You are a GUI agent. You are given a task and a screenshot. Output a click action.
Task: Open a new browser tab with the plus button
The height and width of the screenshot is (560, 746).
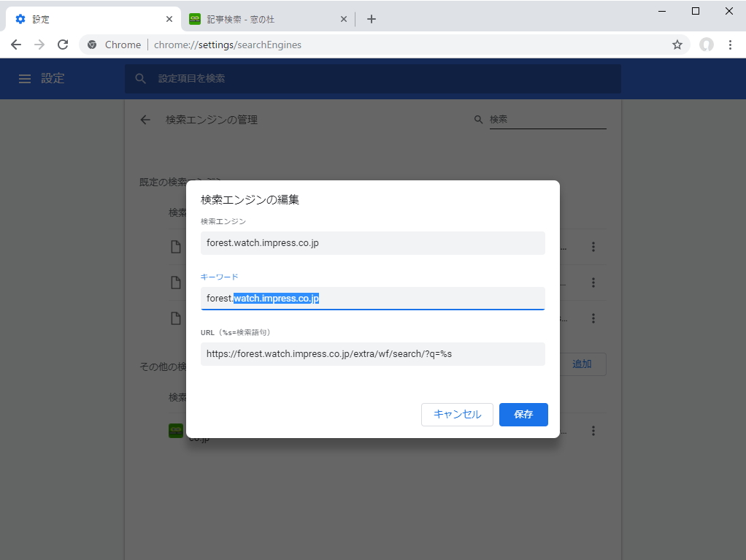coord(372,18)
